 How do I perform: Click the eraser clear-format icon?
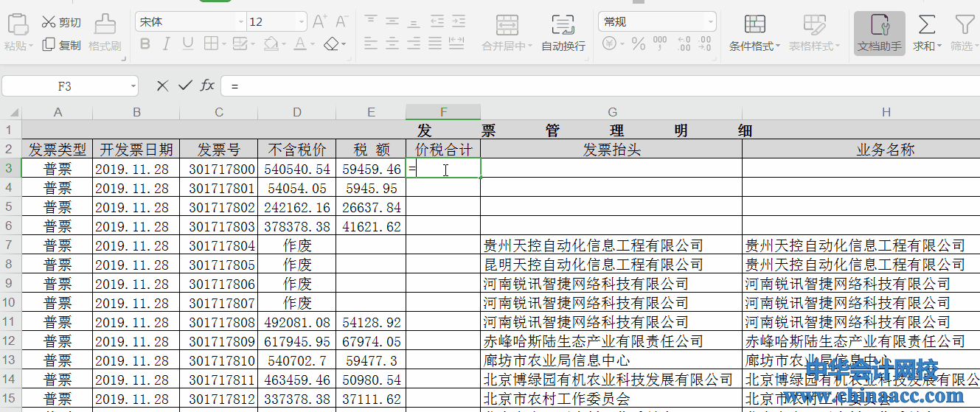331,44
